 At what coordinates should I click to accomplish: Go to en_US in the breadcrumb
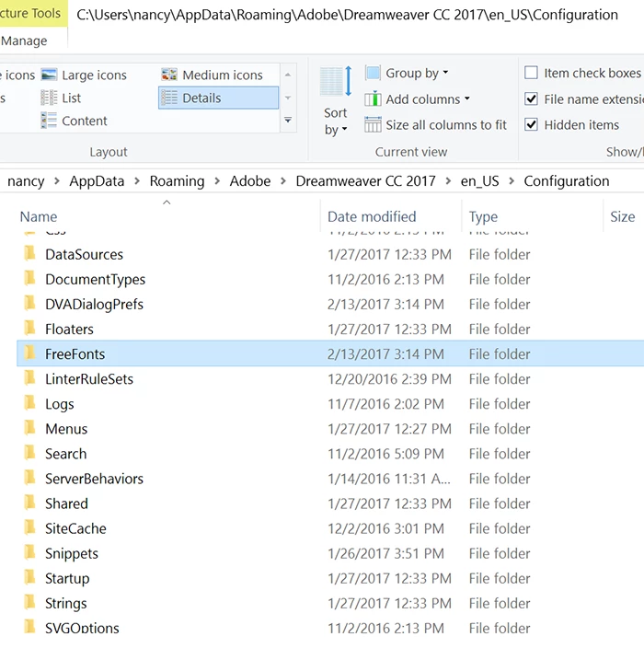pos(479,181)
